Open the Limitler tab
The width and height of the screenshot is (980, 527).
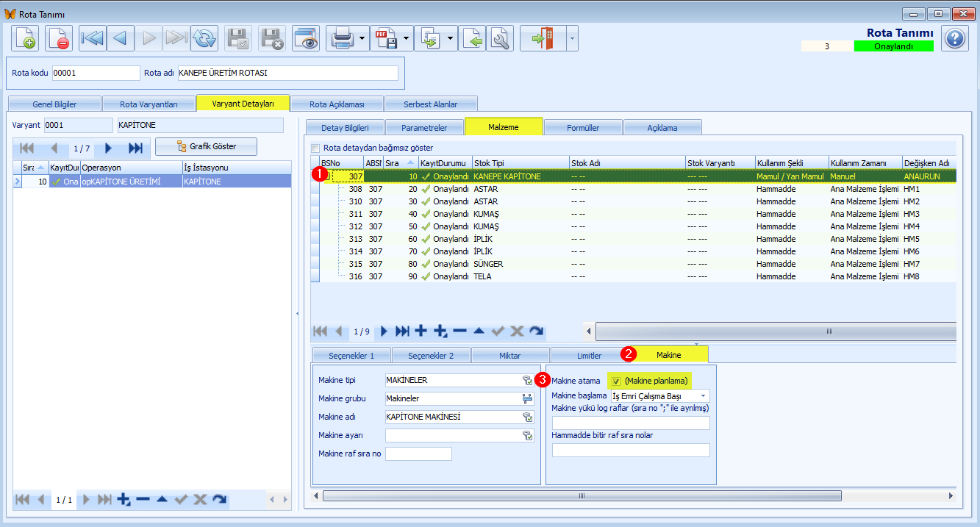coord(590,355)
